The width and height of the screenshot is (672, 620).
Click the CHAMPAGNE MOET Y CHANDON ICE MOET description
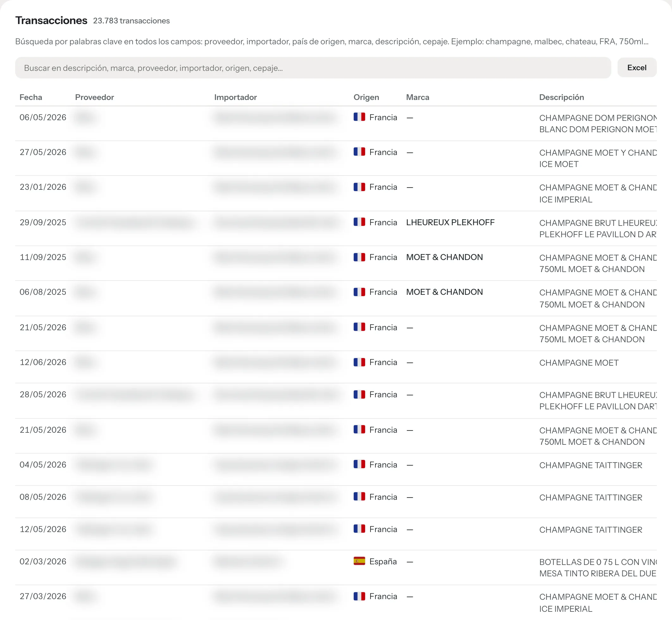(x=598, y=158)
